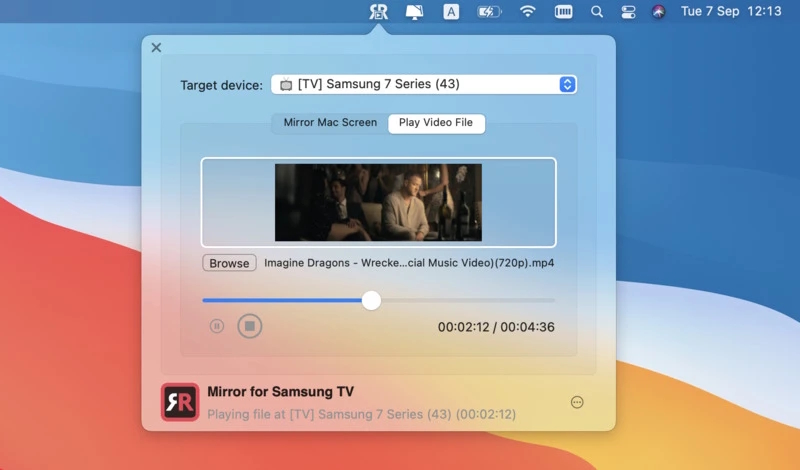The height and width of the screenshot is (470, 800).
Task: Open Control Center
Action: 628,12
